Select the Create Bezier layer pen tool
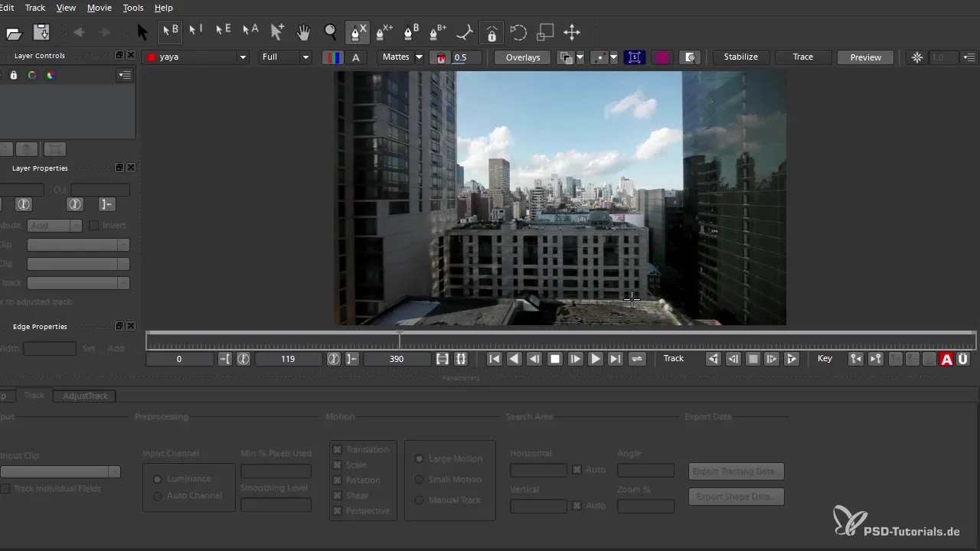This screenshot has height=551, width=980. coord(411,32)
